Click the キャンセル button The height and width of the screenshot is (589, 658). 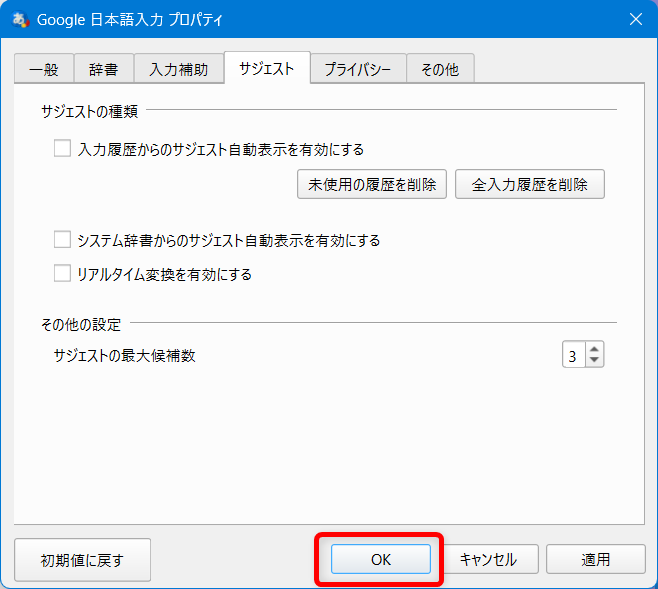(488, 559)
